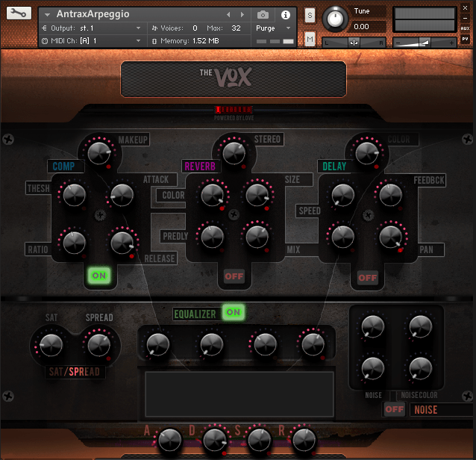The image size is (476, 460).
Task: Turn on the REVERB effect
Action: point(234,276)
